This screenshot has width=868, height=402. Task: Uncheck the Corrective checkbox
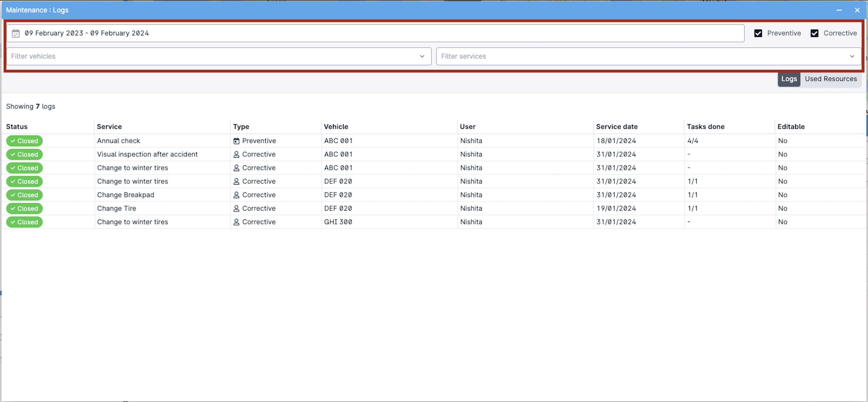point(815,33)
